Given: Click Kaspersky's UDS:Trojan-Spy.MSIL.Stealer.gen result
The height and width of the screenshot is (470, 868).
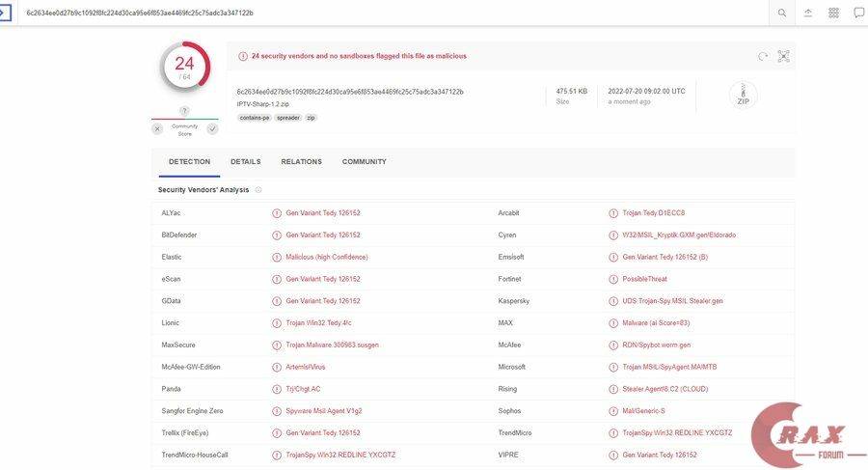Looking at the screenshot, I should [x=672, y=301].
